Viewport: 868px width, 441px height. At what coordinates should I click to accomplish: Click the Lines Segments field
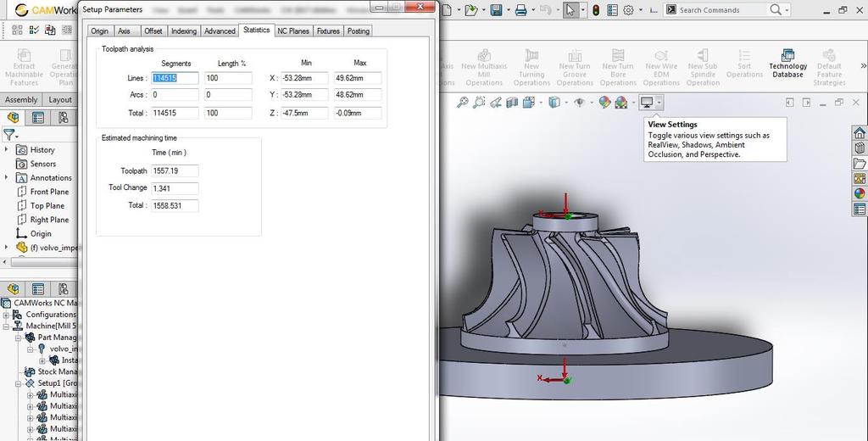pos(175,78)
